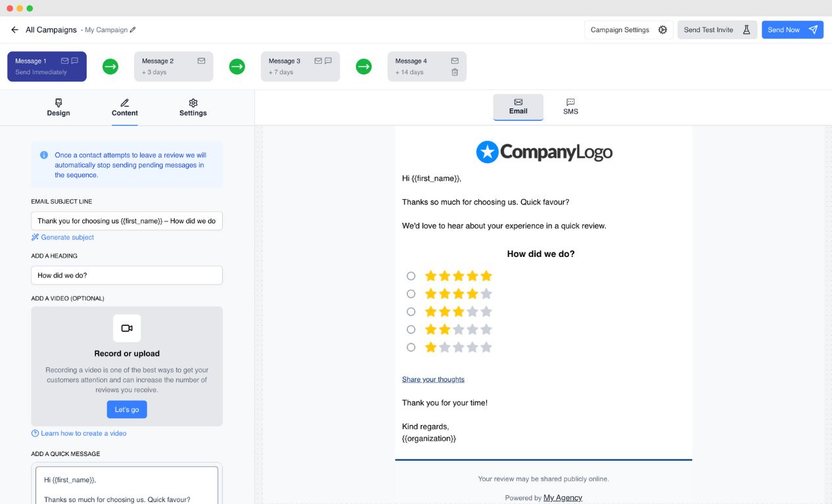Open the Share your thoughts link

tap(433, 379)
